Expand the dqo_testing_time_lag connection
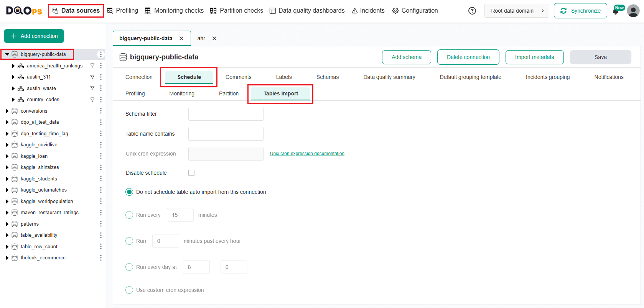 coord(7,134)
